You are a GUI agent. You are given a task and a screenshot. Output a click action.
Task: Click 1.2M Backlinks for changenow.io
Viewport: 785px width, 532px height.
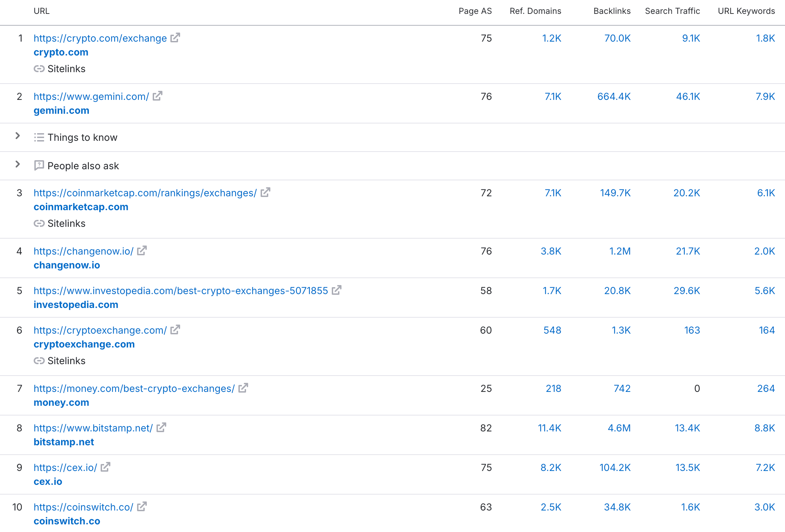620,251
